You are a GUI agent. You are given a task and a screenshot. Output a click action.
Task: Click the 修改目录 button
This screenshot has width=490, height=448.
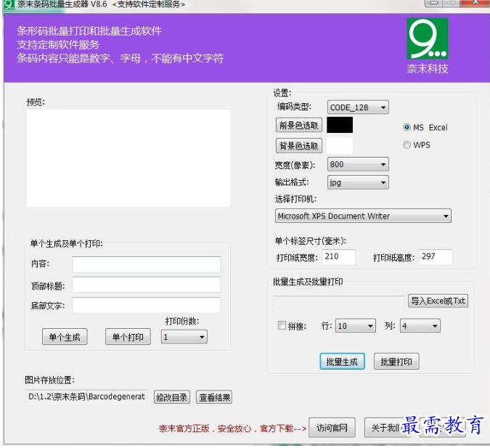(x=171, y=397)
